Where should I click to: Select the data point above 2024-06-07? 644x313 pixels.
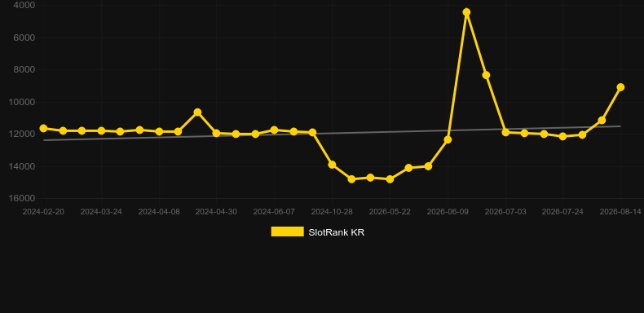click(x=274, y=130)
